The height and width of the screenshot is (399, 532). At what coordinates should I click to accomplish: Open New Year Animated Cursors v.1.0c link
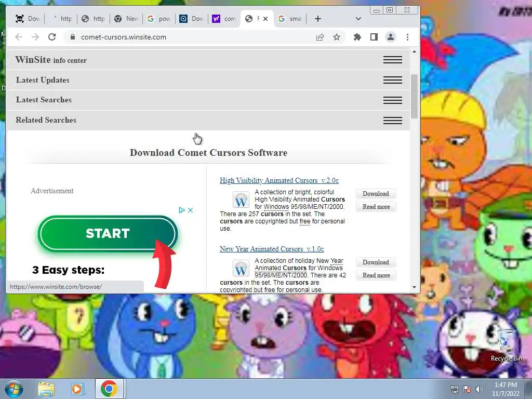272,249
